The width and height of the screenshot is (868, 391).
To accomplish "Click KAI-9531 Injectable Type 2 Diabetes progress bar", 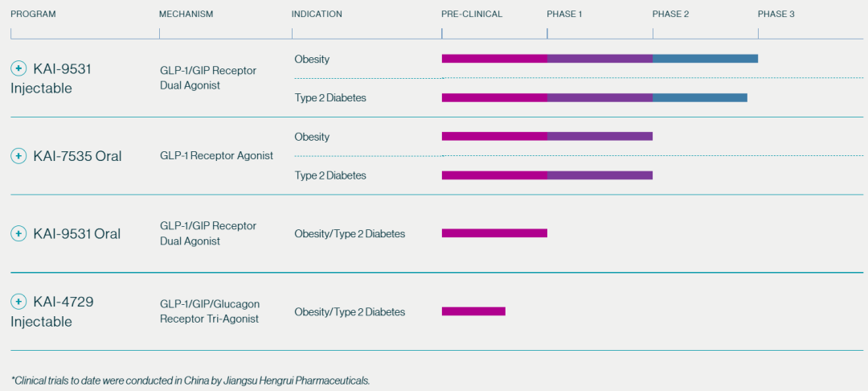I will [x=594, y=97].
